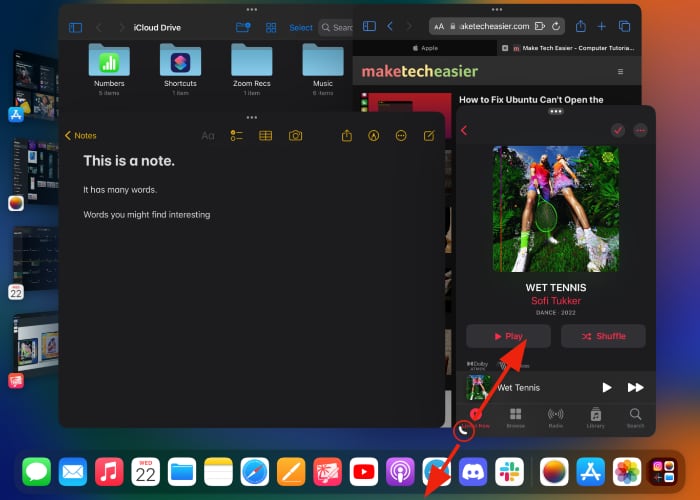
Task: Open the camera options in Notes
Action: click(295, 136)
